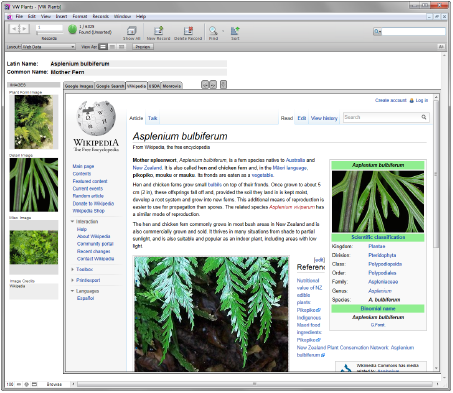The image size is (453, 393).
Task: Switch to table view icon
Action: pos(122,47)
